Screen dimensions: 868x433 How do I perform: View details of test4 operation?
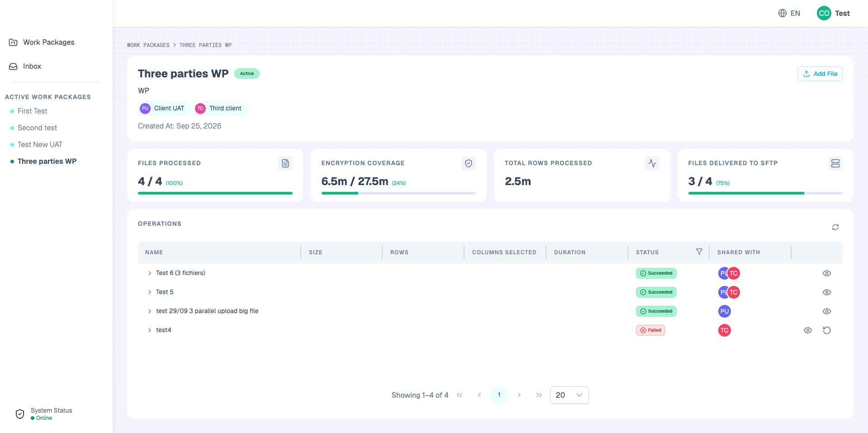click(x=808, y=330)
